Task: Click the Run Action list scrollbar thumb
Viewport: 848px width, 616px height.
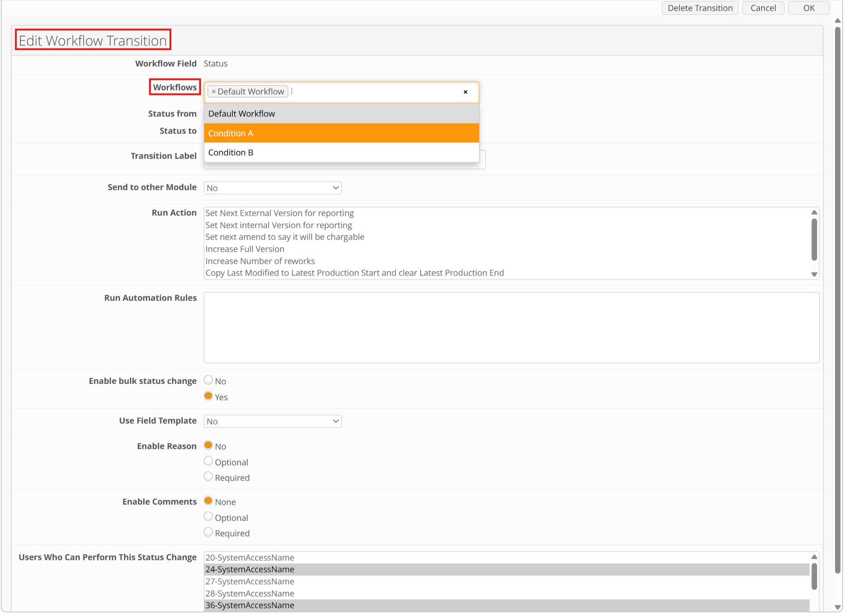Action: click(x=814, y=240)
